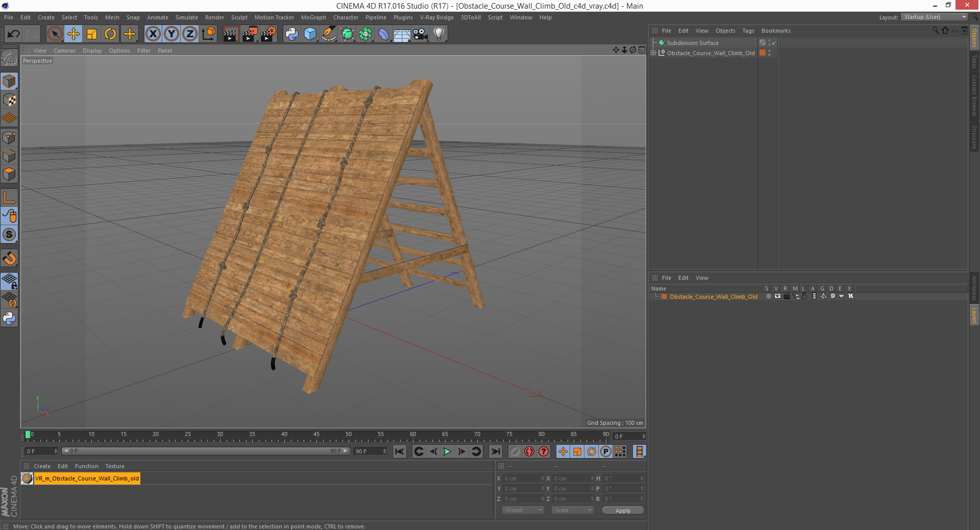Select the Scale tool

point(92,34)
